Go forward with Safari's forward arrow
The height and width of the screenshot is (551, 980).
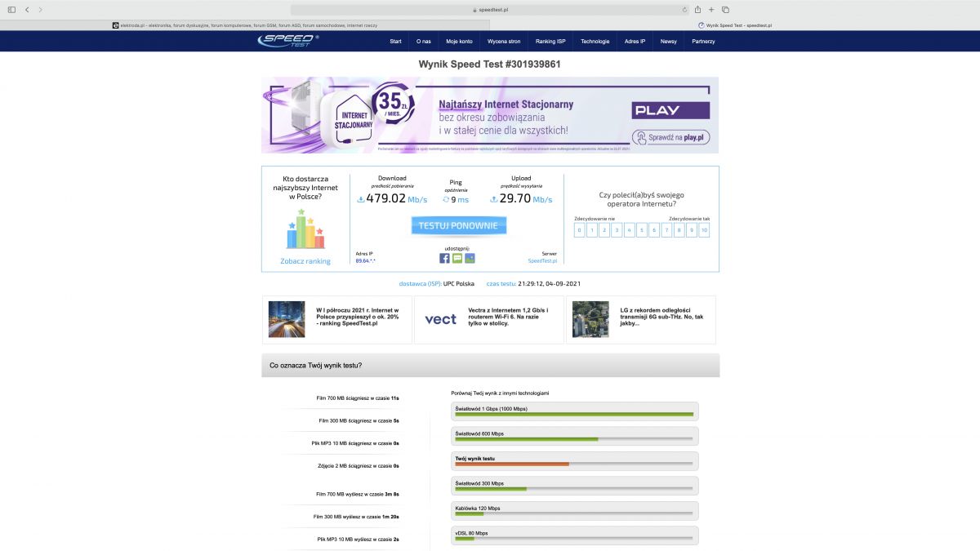click(x=41, y=10)
